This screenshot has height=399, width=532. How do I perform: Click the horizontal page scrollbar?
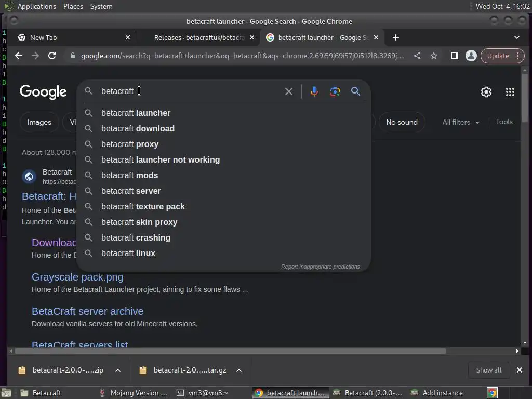click(x=230, y=351)
